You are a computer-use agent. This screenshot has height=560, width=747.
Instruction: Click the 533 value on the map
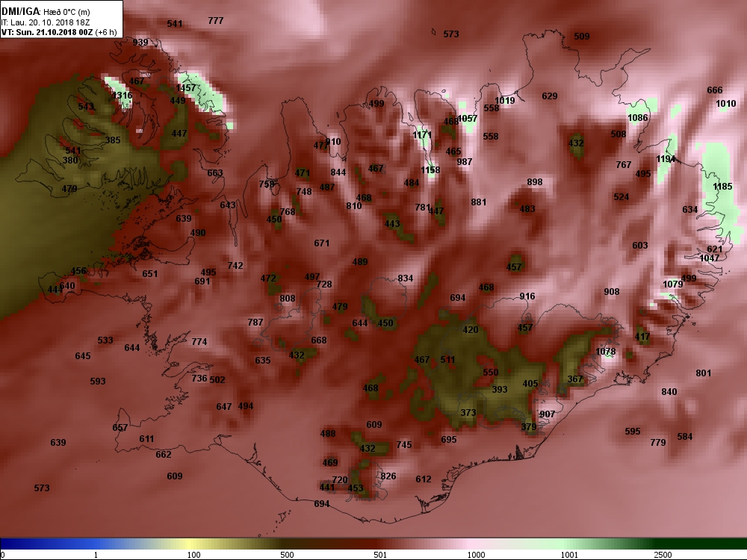pyautogui.click(x=105, y=340)
